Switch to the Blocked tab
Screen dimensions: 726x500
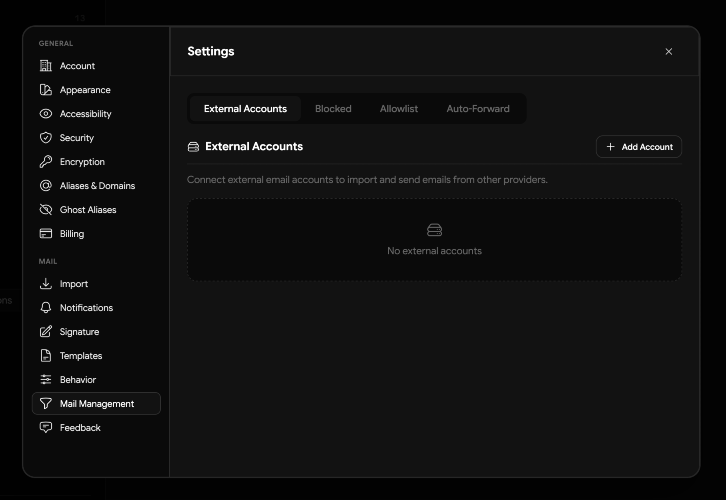point(333,109)
